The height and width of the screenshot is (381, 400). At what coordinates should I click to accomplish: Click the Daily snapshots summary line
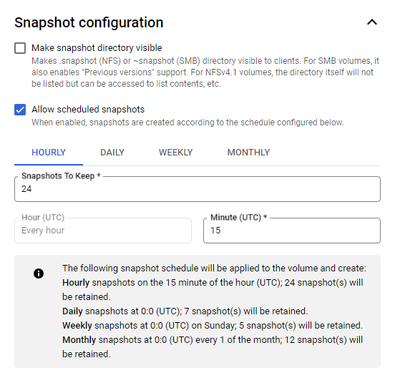185,311
